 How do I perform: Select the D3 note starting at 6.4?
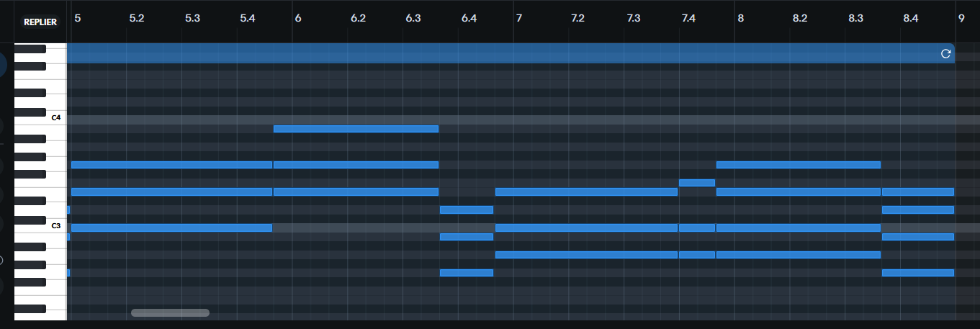pyautogui.click(x=467, y=209)
